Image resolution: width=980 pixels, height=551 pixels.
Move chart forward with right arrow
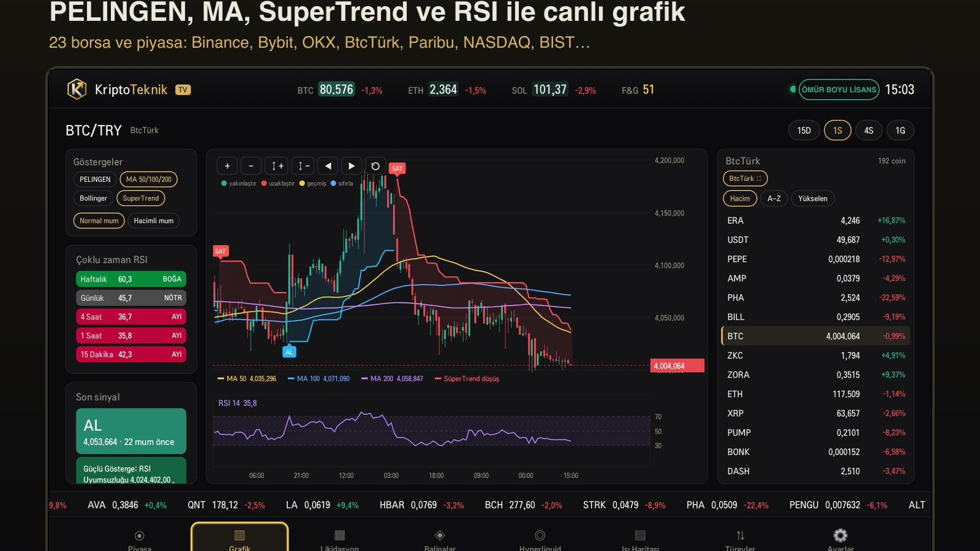click(352, 166)
